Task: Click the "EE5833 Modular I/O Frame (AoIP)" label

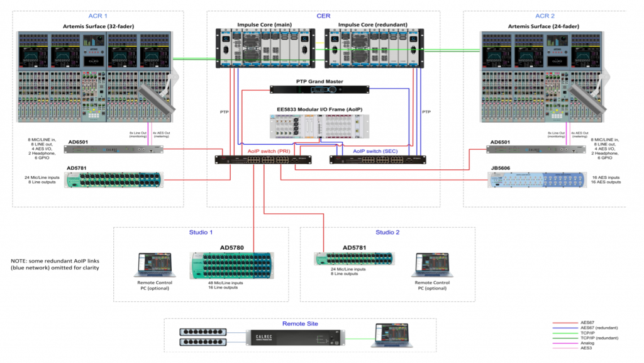Action: coord(319,109)
